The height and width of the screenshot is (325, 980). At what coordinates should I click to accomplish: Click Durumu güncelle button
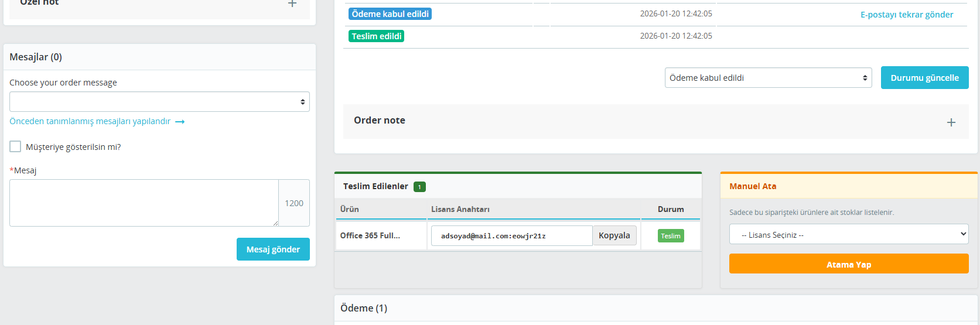(924, 78)
